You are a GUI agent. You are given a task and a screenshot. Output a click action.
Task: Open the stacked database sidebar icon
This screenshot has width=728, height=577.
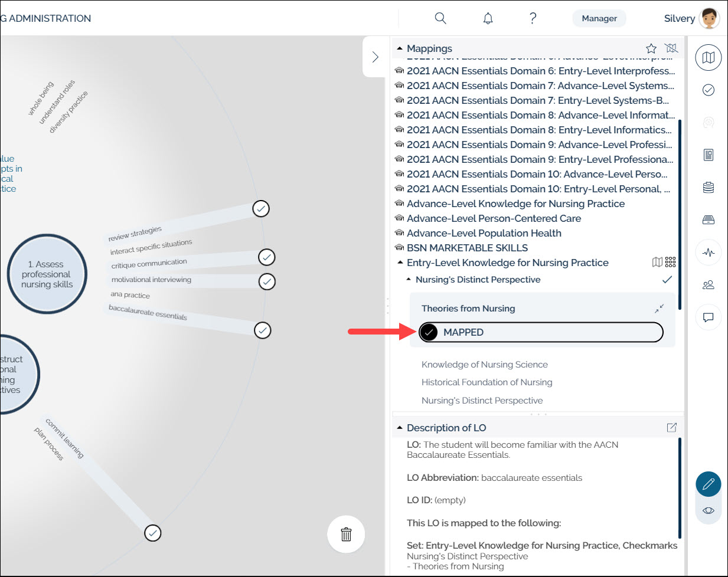click(709, 188)
